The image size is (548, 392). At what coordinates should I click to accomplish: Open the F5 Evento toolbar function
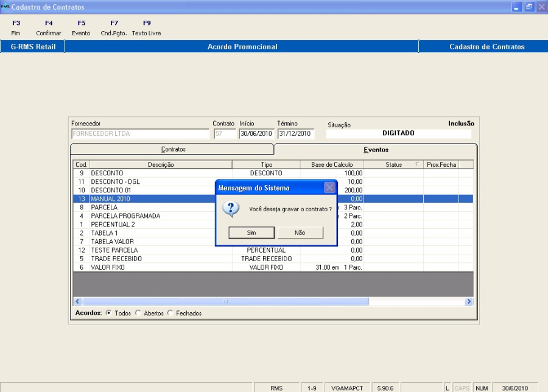click(81, 28)
